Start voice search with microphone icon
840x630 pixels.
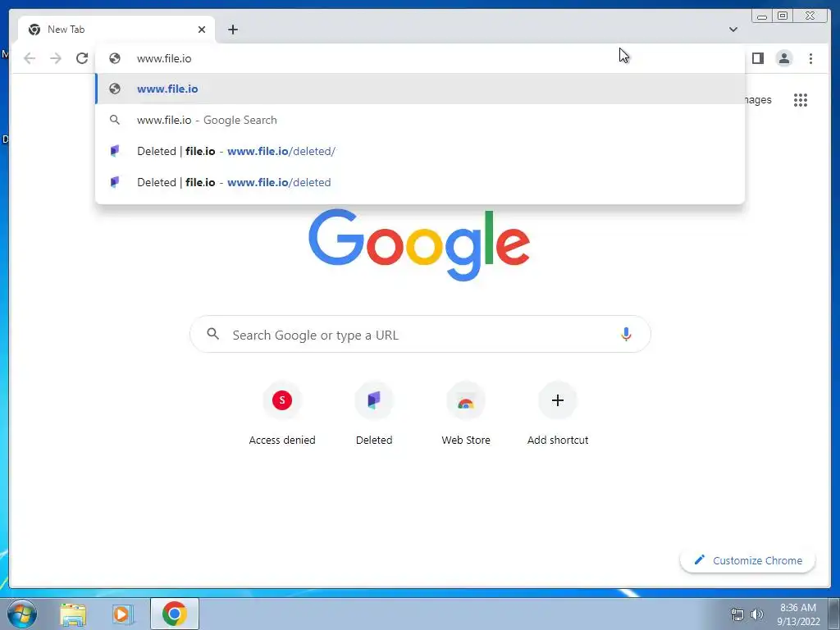tap(626, 335)
